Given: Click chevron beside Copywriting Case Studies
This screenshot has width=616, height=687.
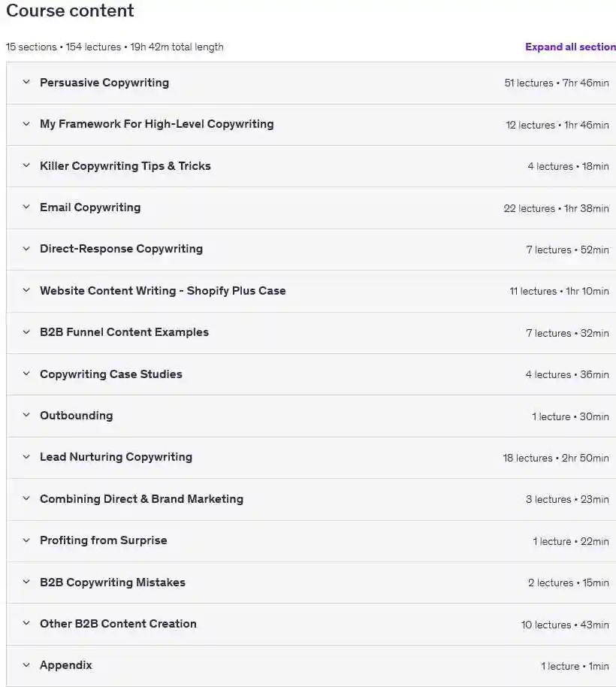Looking at the screenshot, I should click(x=26, y=374).
